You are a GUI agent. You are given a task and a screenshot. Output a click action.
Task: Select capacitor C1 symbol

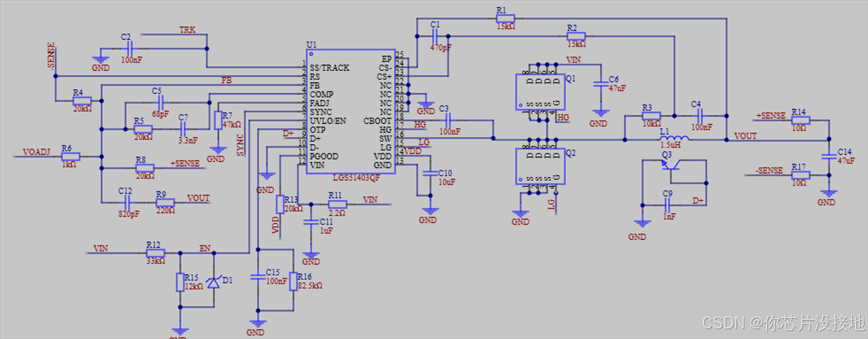tap(434, 36)
